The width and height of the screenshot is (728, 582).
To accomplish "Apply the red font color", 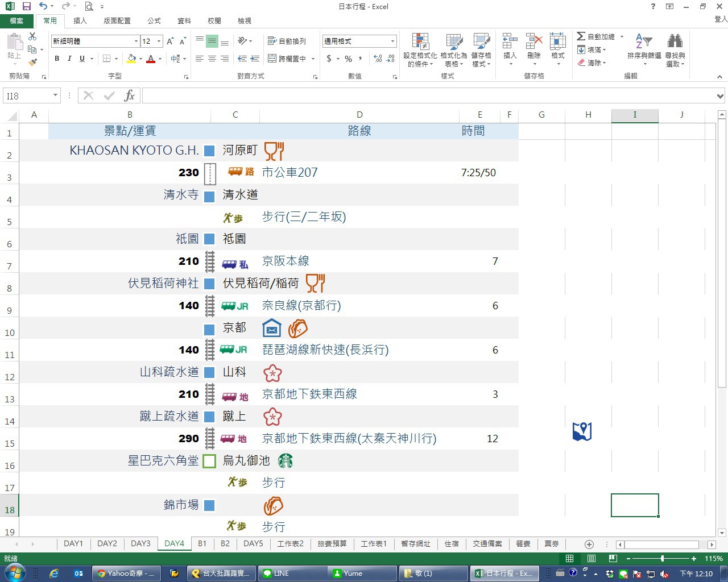I will pos(151,59).
